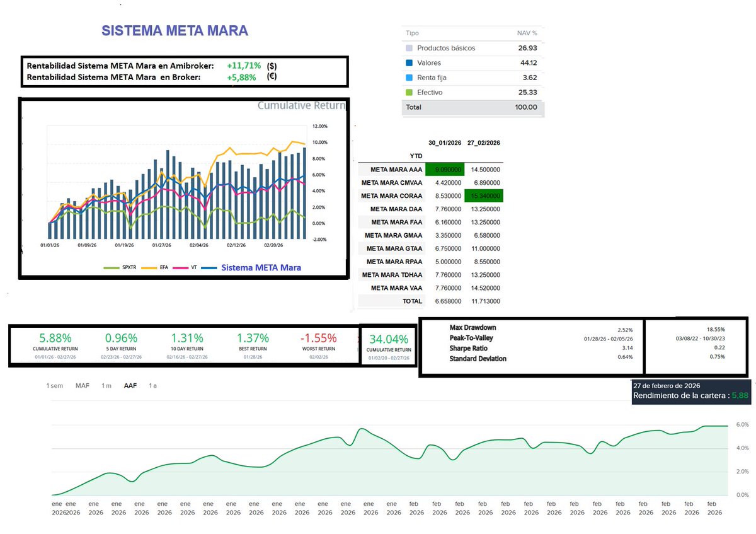Image resolution: width=756 pixels, height=534 pixels.
Task: Click the 'META MARA CORAA' row label
Action: (x=392, y=196)
